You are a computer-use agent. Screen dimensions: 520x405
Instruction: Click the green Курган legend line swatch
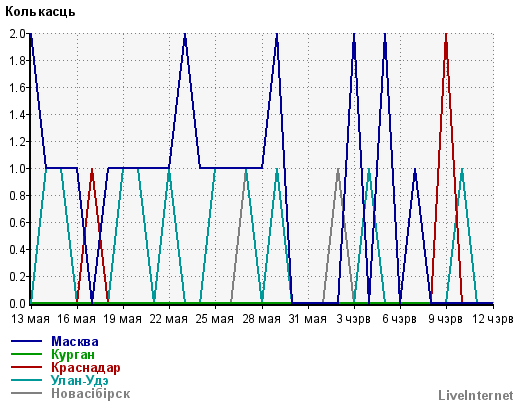[26, 354]
